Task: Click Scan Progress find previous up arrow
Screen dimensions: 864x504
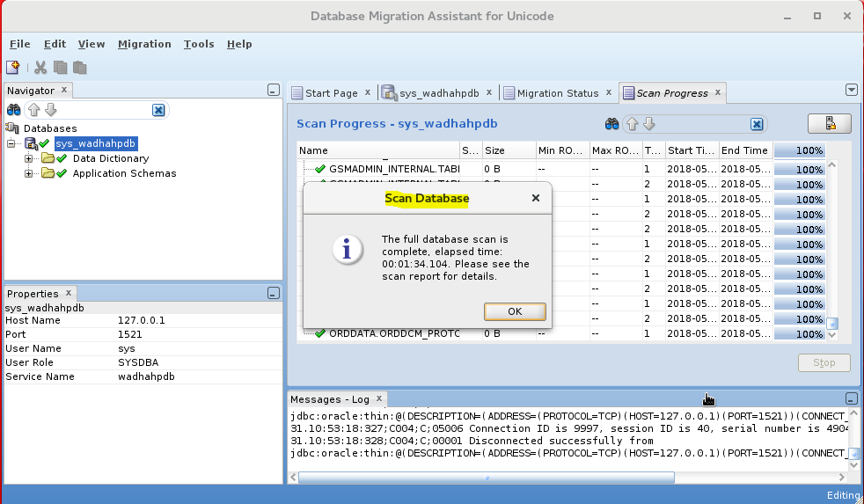Action: [632, 124]
